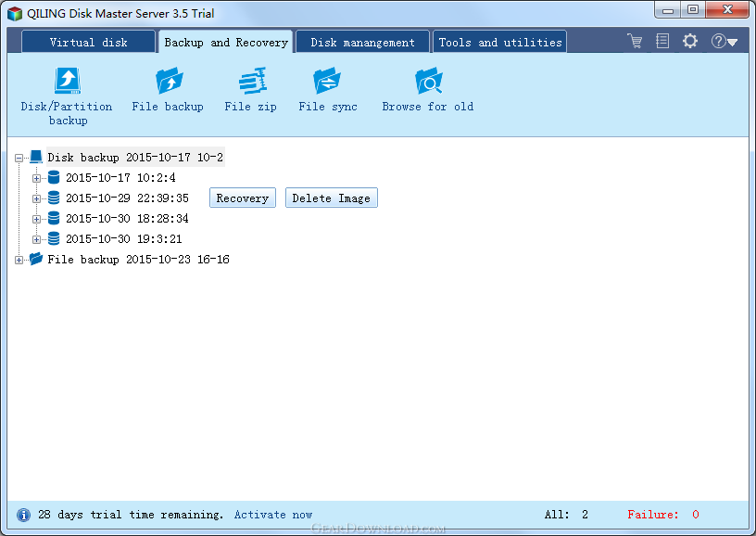Open the help dropdown menu
The image size is (756, 536).
[724, 42]
